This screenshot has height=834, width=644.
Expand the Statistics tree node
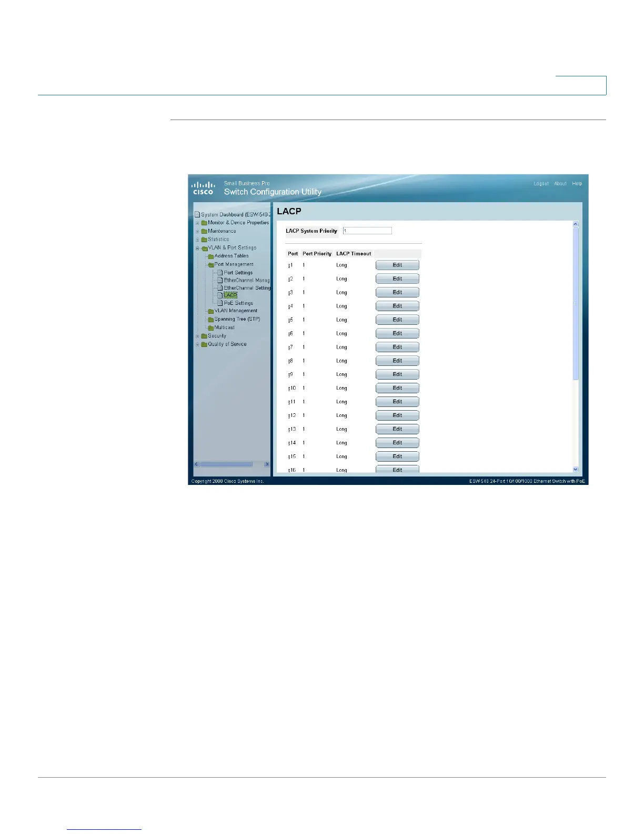pyautogui.click(x=197, y=240)
